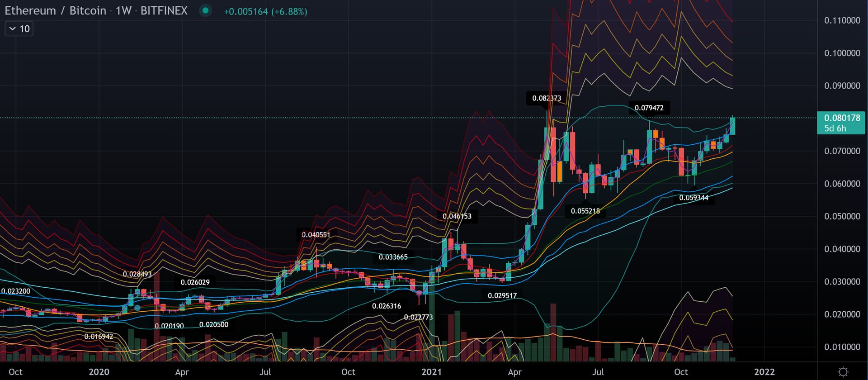Click 0.100000 on the price scale
868x380 pixels.
click(x=842, y=53)
